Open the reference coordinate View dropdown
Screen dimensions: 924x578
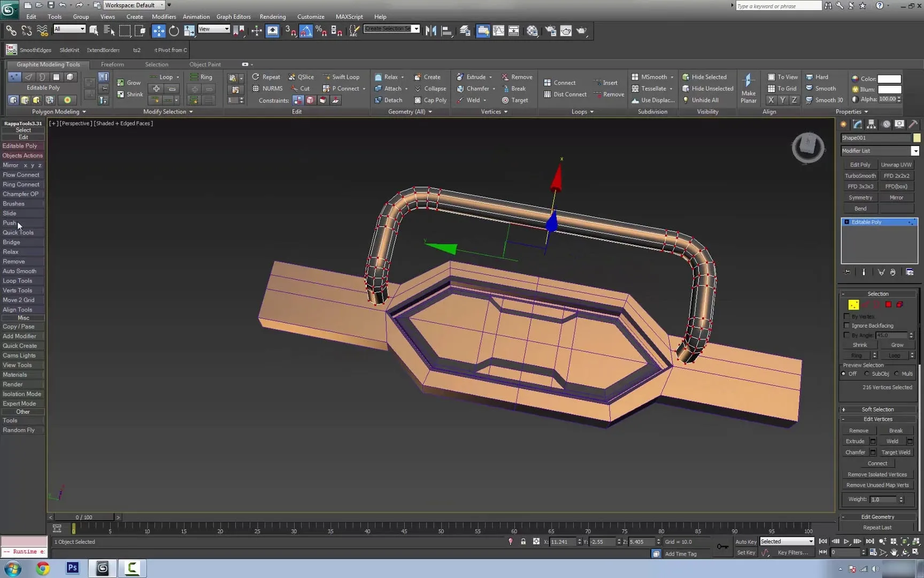point(214,29)
